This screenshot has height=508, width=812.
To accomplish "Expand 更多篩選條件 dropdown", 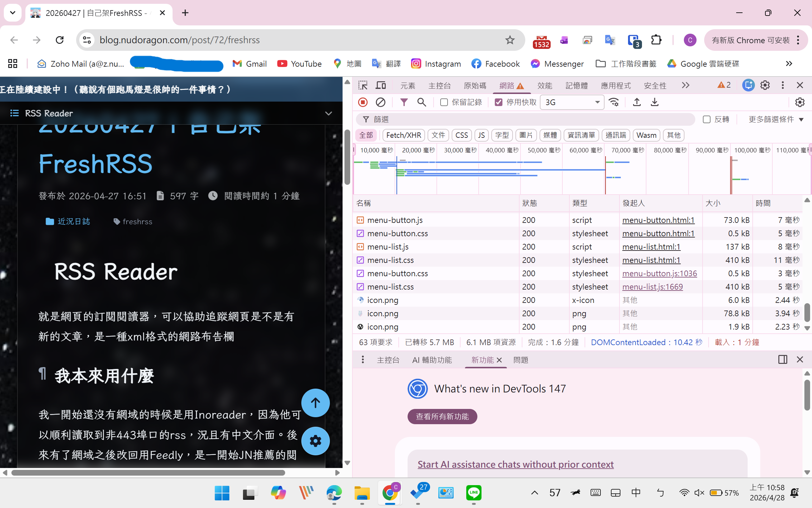I will coord(776,119).
